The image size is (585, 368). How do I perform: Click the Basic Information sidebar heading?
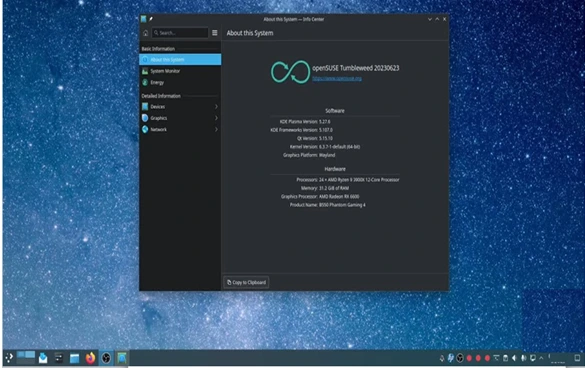point(158,49)
